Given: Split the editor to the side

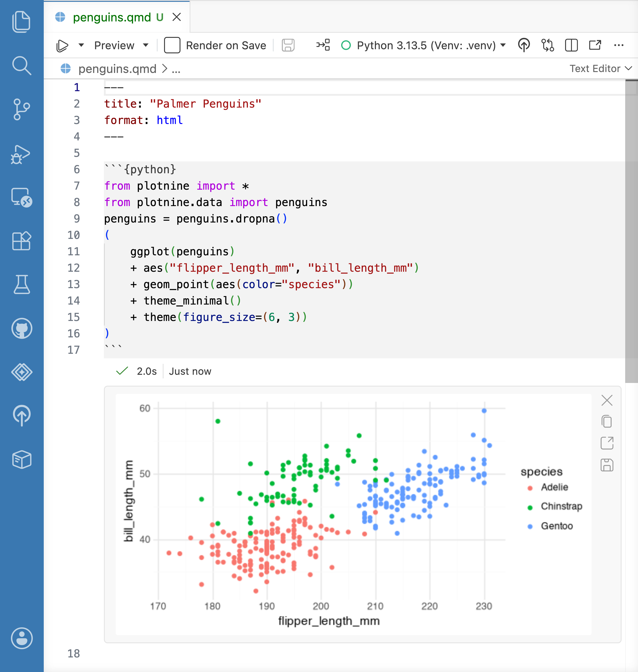Looking at the screenshot, I should click(571, 45).
